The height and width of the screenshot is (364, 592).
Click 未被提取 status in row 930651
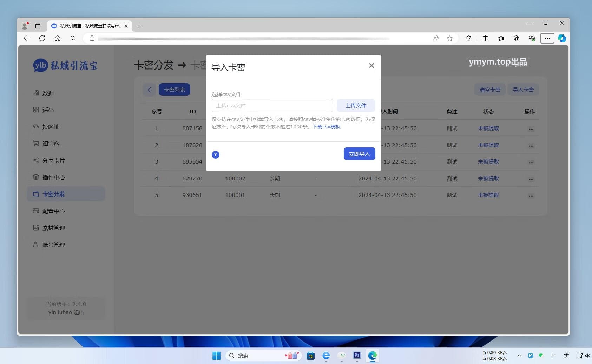pyautogui.click(x=488, y=195)
